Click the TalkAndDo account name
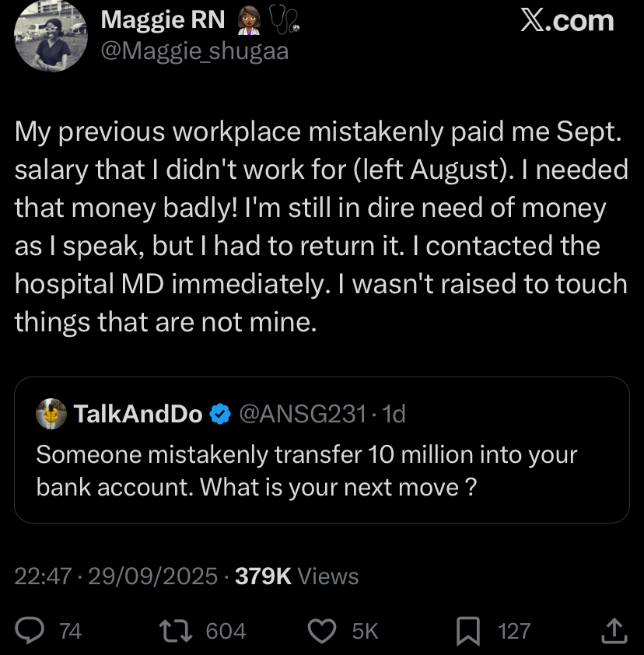Viewport: 644px width, 655px height. click(x=138, y=415)
